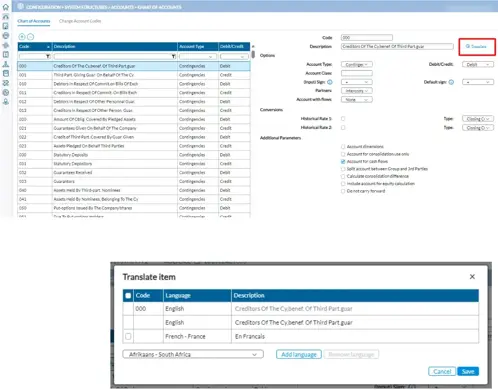498x390 pixels.
Task: Uncheck Account for cash flows
Action: (343, 161)
